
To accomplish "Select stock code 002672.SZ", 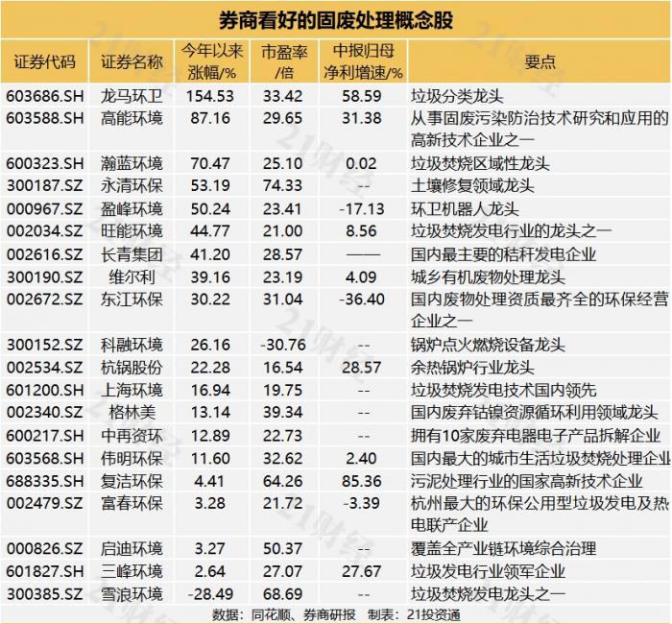I will 44,300.
